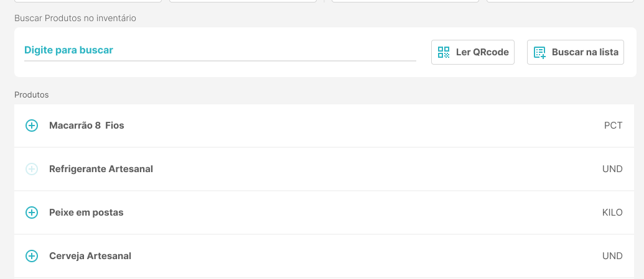Choose the Peixe em postas product name
644x279 pixels.
pos(86,213)
